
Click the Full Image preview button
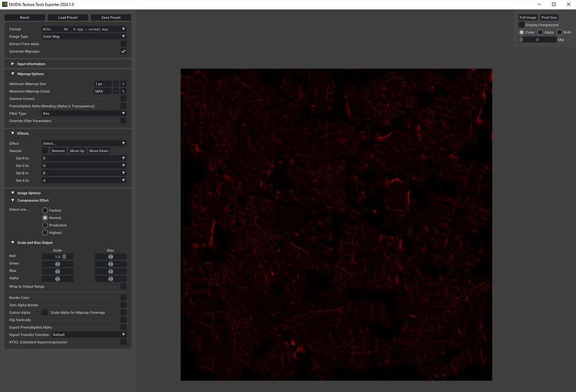coord(527,17)
